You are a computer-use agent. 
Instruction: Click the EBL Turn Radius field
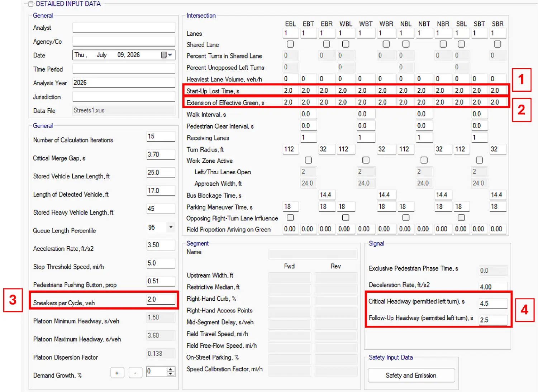click(x=291, y=149)
